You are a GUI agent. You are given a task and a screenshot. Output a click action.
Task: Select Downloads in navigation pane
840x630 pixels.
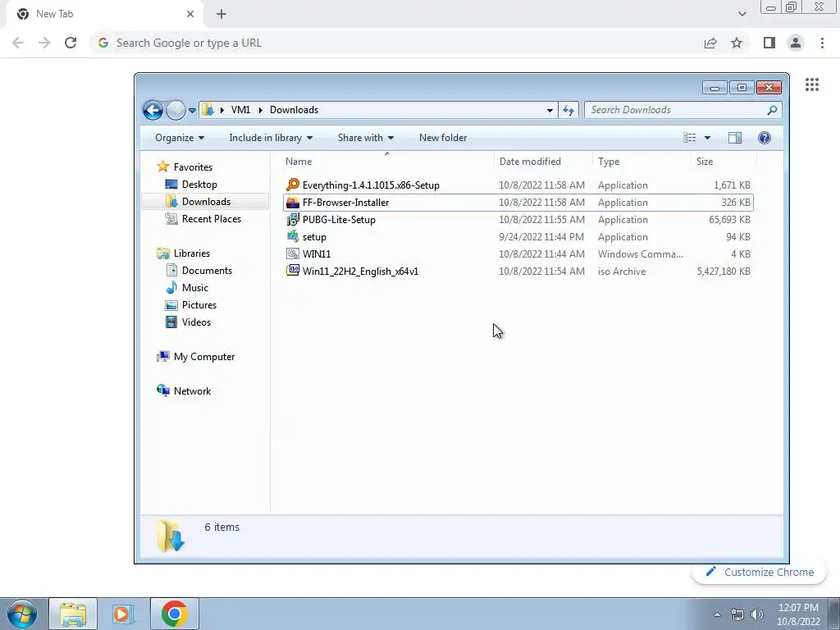206,202
